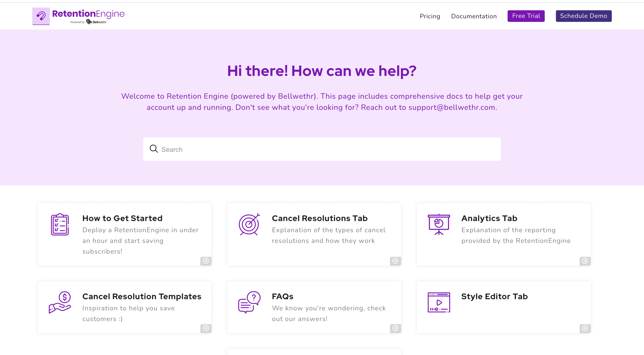Click the magnifying glass search icon
This screenshot has height=355, width=644.
click(x=154, y=149)
